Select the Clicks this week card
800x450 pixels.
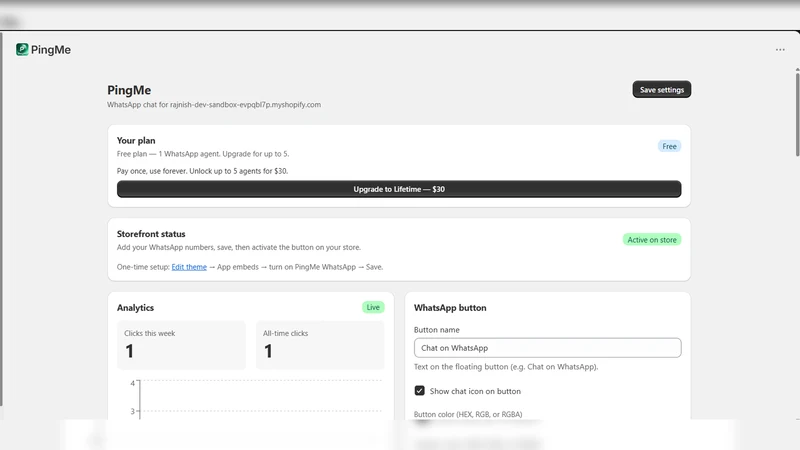(181, 345)
